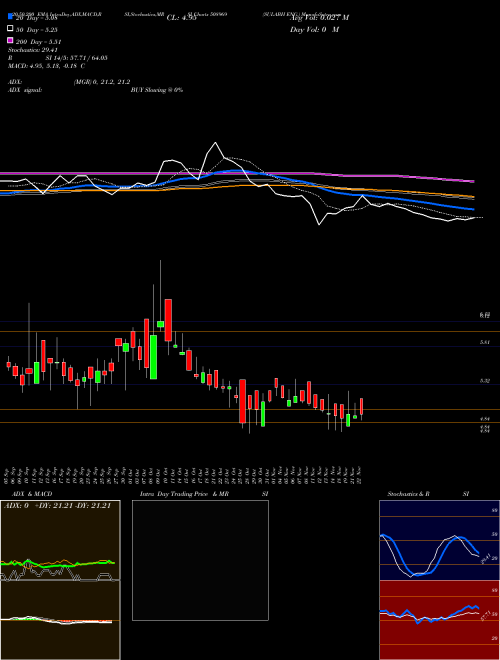This screenshot has width=500, height=660.
Task: Click the tallest red candlestick near 10 Oct
Action: (x=168, y=320)
